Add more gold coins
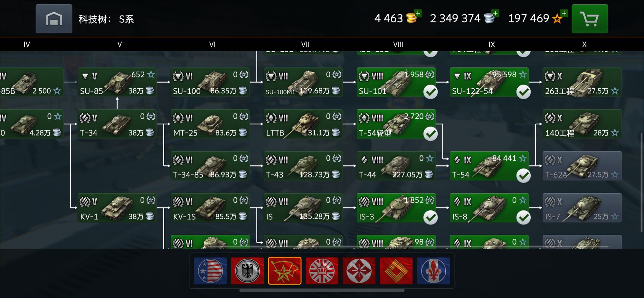This screenshot has width=644, height=298. pos(418,14)
